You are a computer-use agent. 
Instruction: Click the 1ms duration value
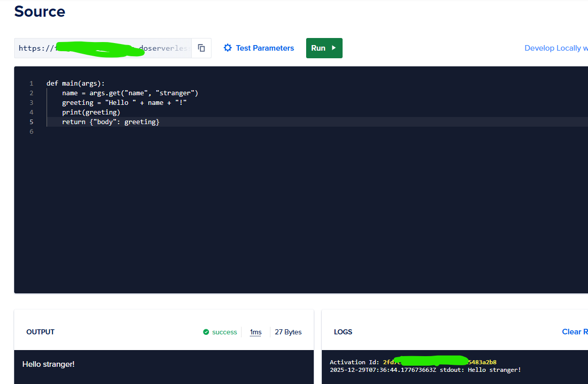click(x=256, y=332)
